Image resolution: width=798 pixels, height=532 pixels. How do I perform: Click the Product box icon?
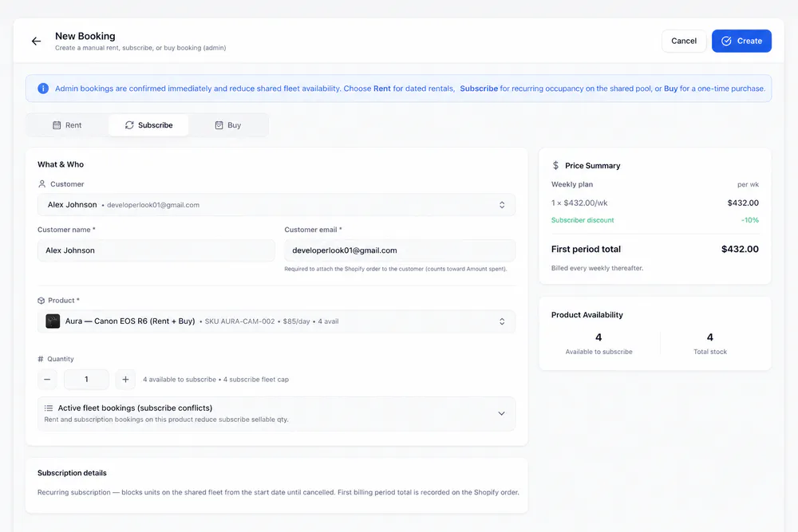click(41, 301)
